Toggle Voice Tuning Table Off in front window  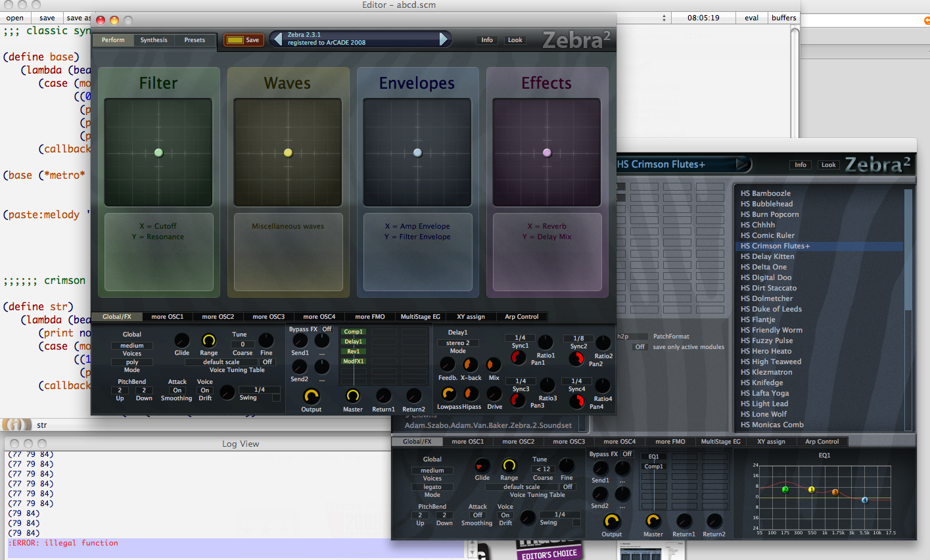[x=267, y=362]
